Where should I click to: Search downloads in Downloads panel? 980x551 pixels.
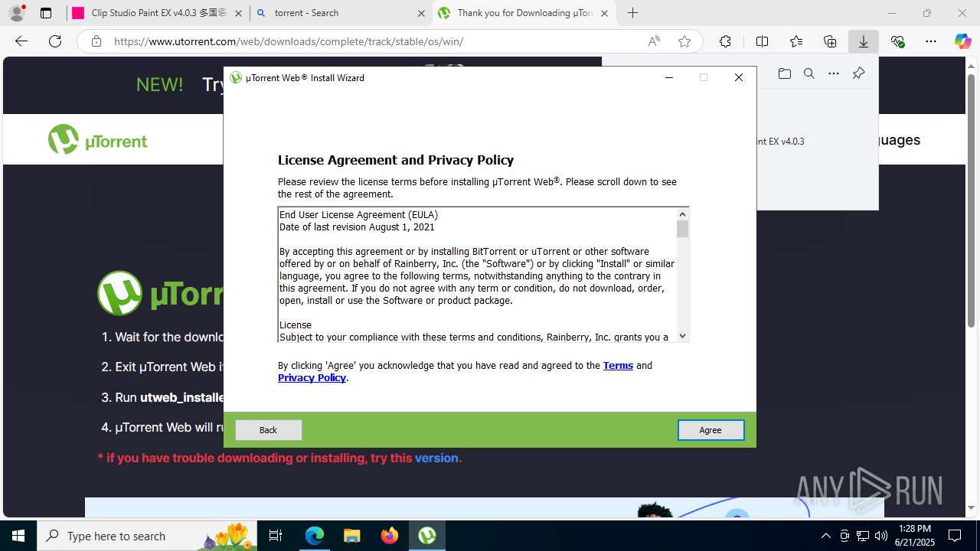pos(808,73)
